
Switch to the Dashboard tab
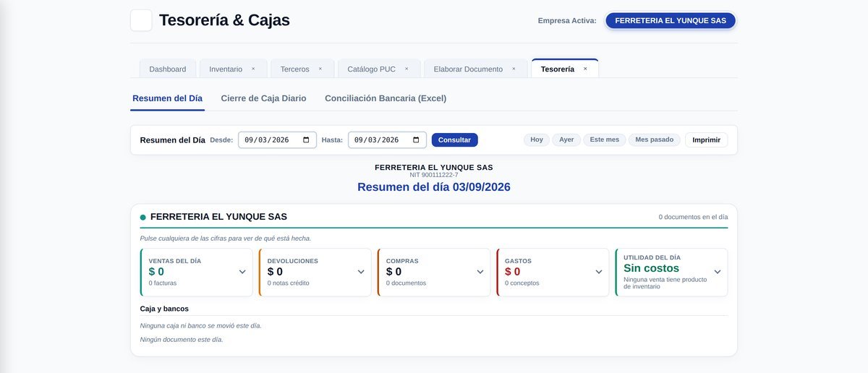168,69
